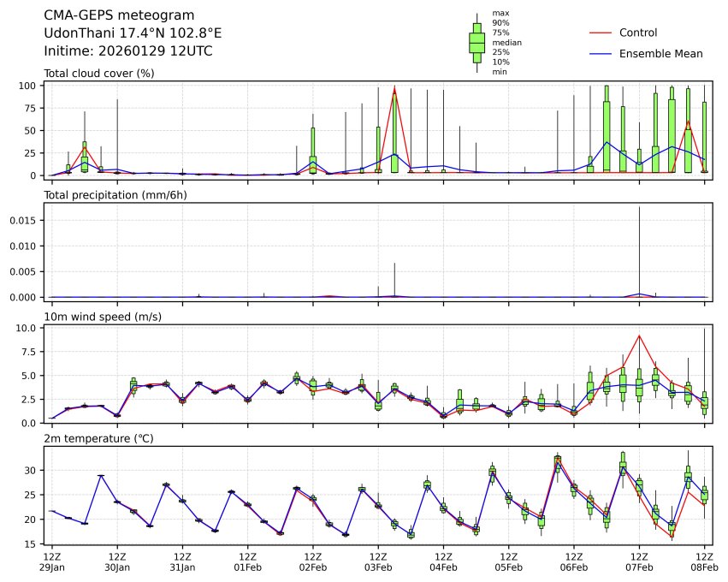This screenshot has width=728, height=582.
Task: Click the 0.015 precipitation axis tick label
Action: [22, 220]
